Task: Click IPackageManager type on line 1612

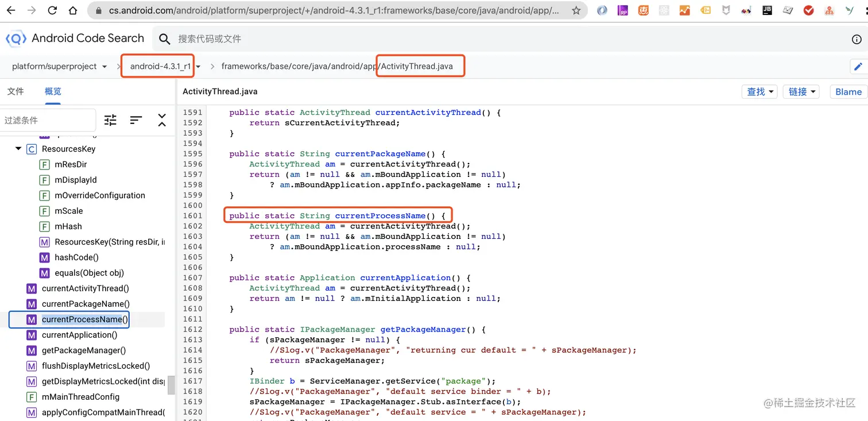Action: [337, 330]
